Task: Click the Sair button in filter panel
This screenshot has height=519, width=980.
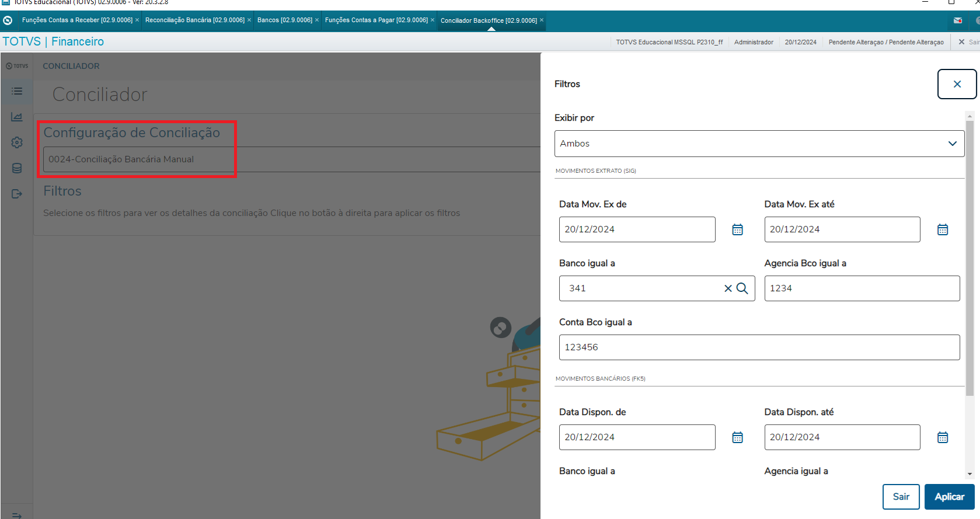Action: (901, 497)
